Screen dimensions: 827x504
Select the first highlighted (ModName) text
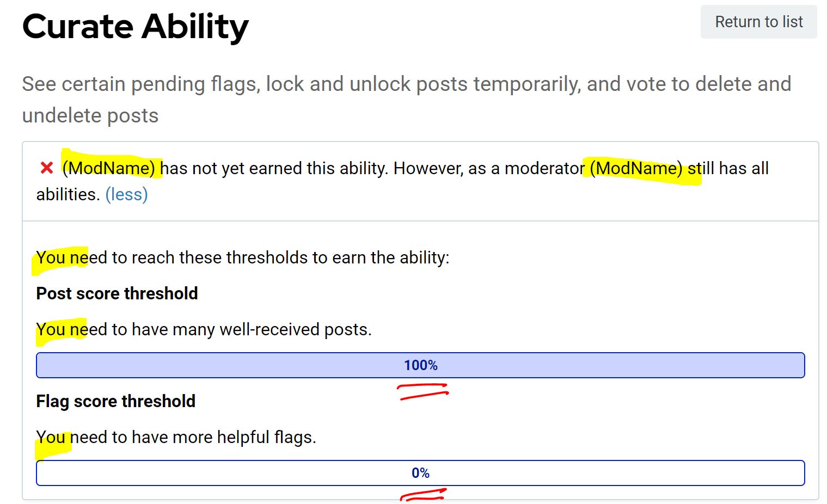point(109,168)
